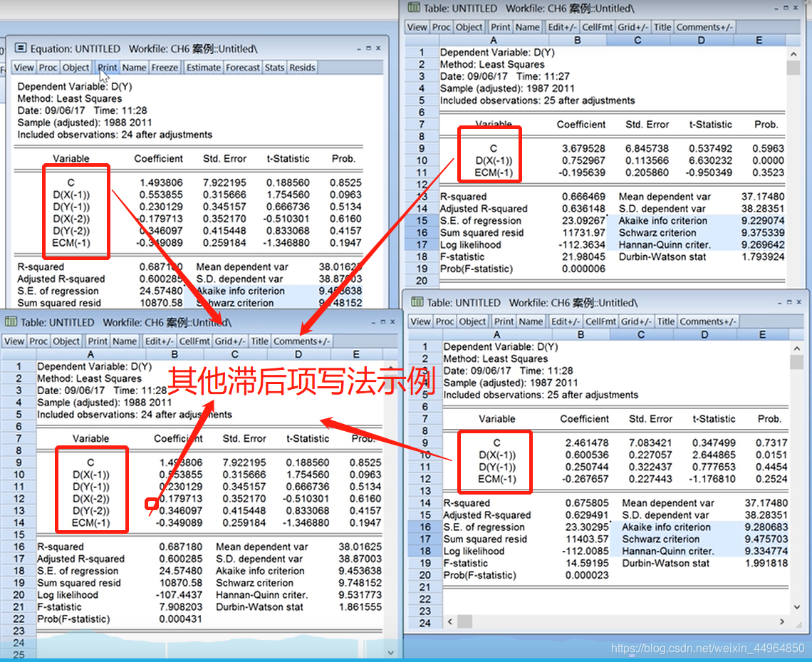Click scroll-up arrow in top-right Table window
This screenshot has width=812, height=662.
[x=793, y=53]
